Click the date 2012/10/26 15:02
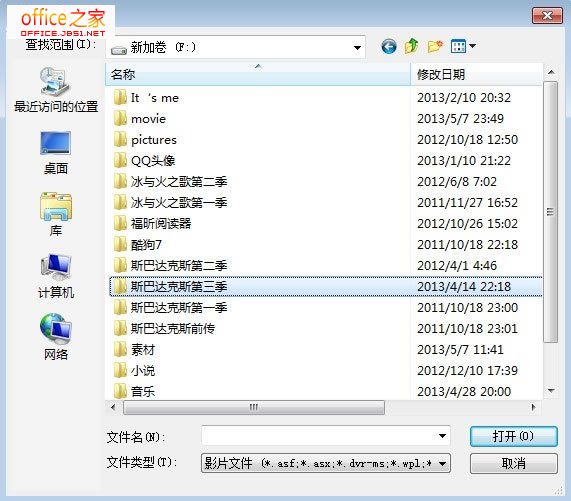This screenshot has height=501, width=571. click(468, 224)
